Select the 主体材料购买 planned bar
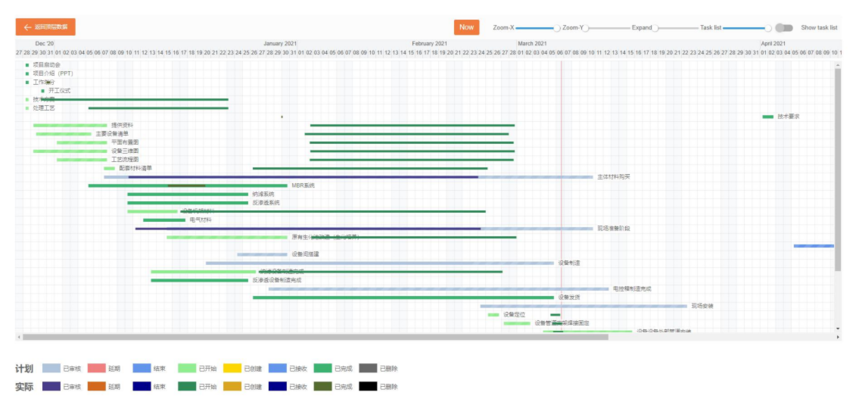This screenshot has width=859, height=408. [x=535, y=177]
